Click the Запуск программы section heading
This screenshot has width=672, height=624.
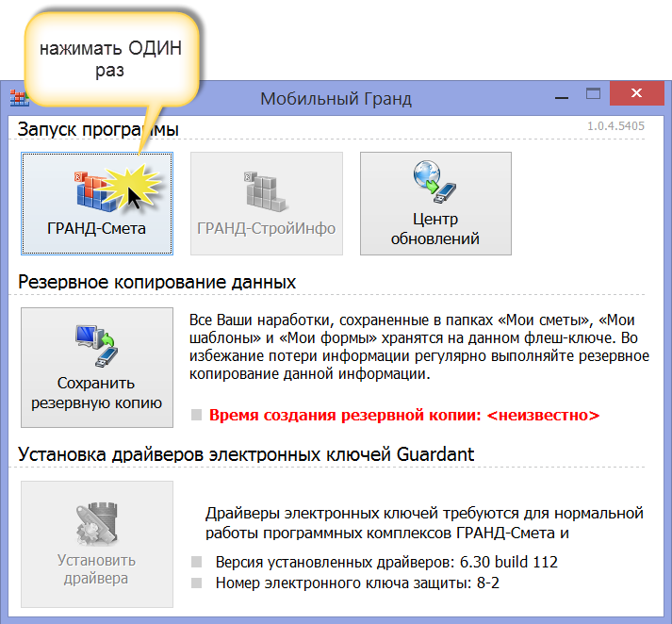[98, 129]
